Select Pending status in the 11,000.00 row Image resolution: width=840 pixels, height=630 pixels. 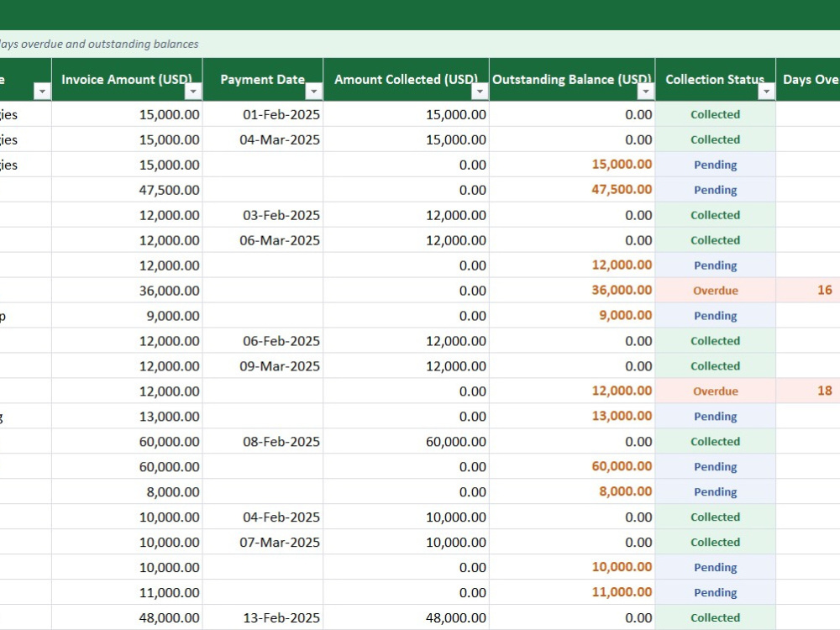(715, 593)
